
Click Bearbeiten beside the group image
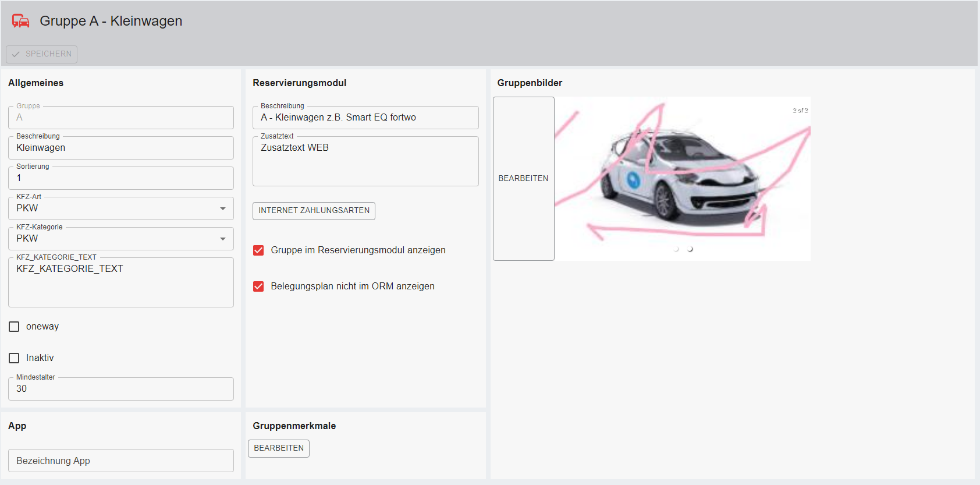(x=523, y=179)
